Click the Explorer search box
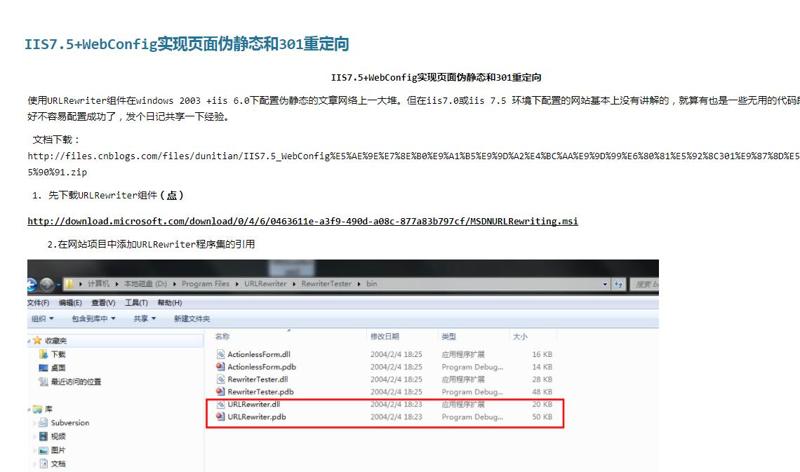800x472 pixels. click(645, 284)
